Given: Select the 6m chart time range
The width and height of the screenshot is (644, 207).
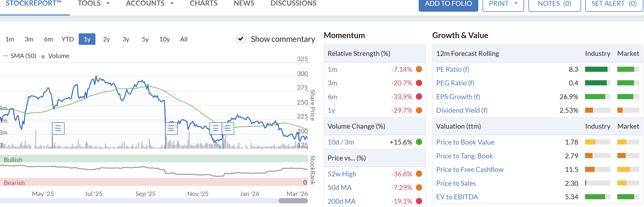Looking at the screenshot, I should 48,39.
